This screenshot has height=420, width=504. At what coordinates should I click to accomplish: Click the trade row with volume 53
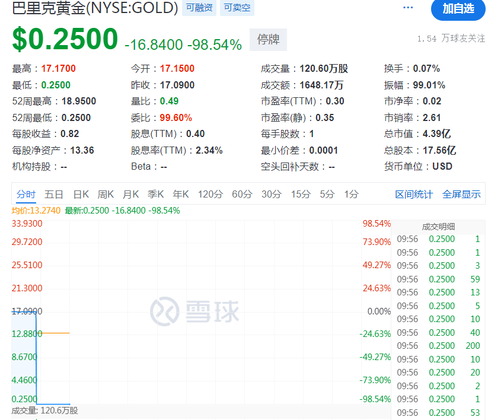click(x=438, y=413)
